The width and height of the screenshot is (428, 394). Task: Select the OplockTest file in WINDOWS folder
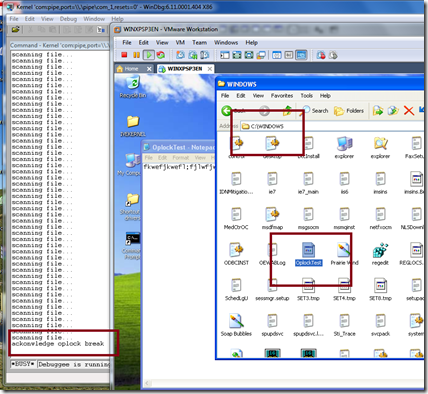pos(308,254)
